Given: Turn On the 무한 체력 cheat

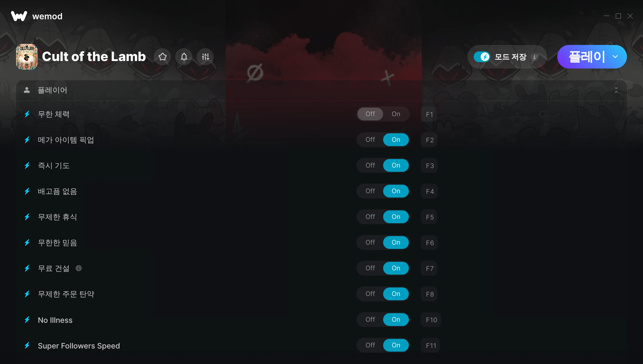Looking at the screenshot, I should click(396, 114).
